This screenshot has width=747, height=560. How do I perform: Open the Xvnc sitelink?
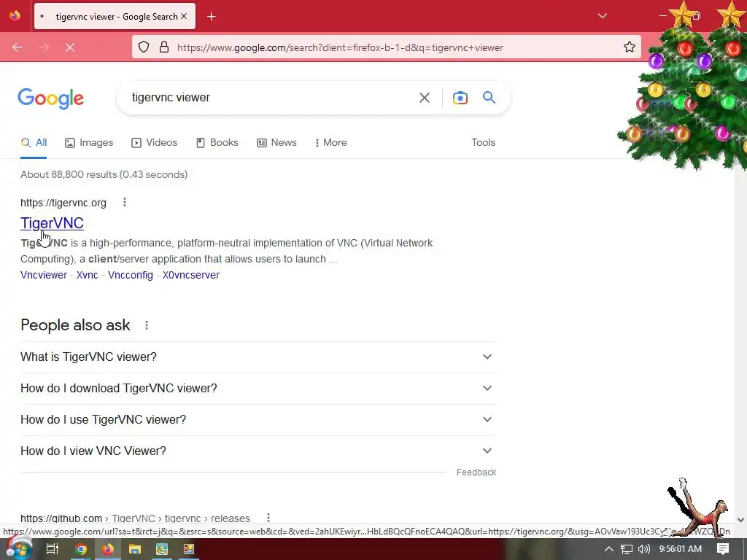[88, 275]
